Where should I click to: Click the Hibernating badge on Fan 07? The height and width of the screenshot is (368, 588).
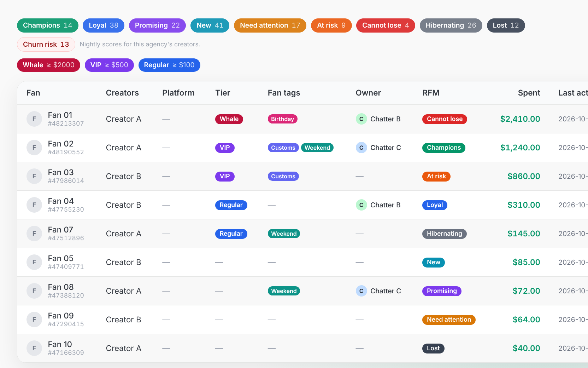(445, 234)
